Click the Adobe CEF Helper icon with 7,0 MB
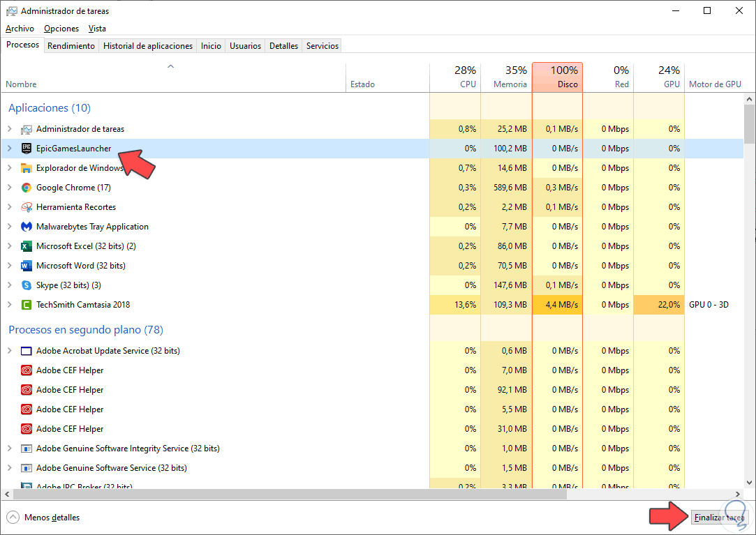The height and width of the screenshot is (535, 756). tap(27, 370)
